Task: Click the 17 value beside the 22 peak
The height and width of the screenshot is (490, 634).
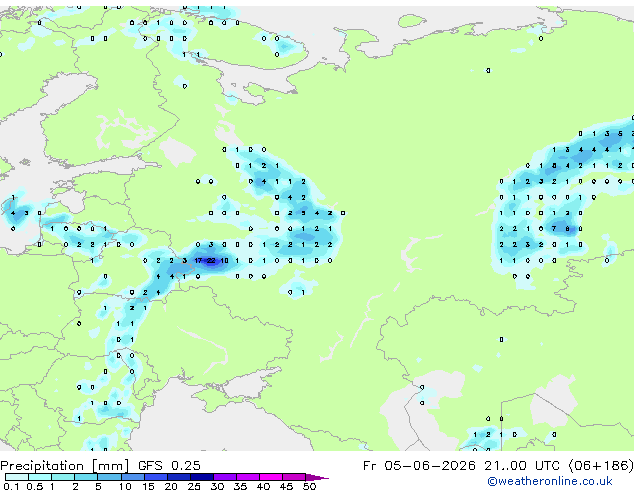Action: [x=198, y=261]
